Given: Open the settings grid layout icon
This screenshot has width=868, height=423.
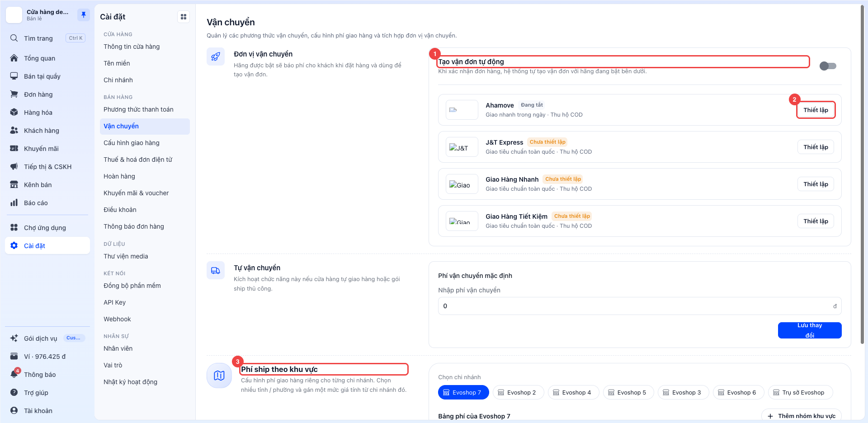Looking at the screenshot, I should pyautogui.click(x=184, y=17).
